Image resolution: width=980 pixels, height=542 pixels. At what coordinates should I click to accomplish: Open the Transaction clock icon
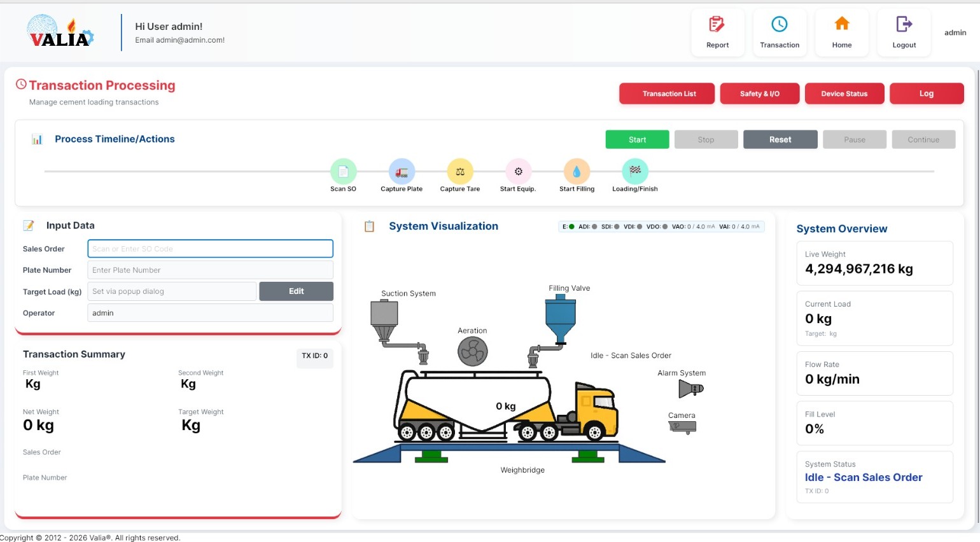pos(780,24)
